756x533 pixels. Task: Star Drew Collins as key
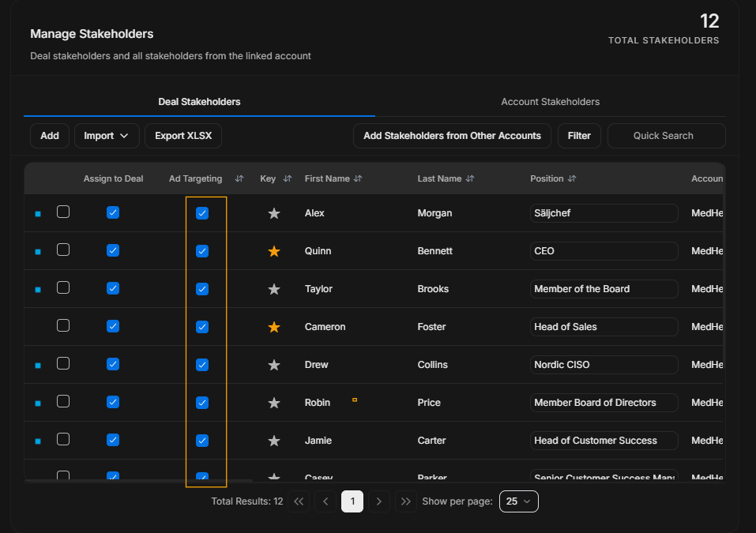[x=274, y=365]
